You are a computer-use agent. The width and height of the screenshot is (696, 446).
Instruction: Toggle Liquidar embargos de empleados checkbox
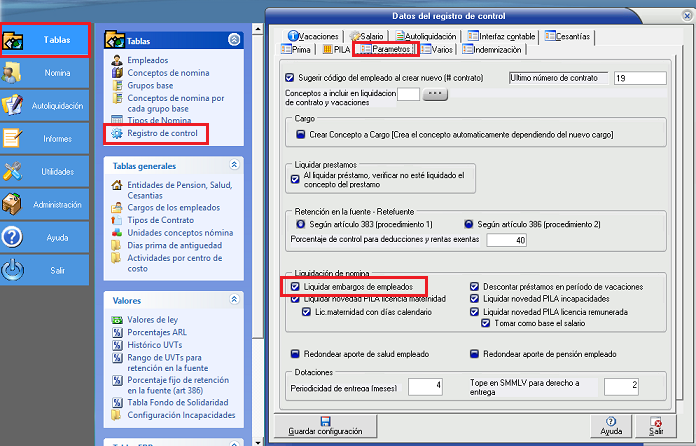click(x=294, y=287)
